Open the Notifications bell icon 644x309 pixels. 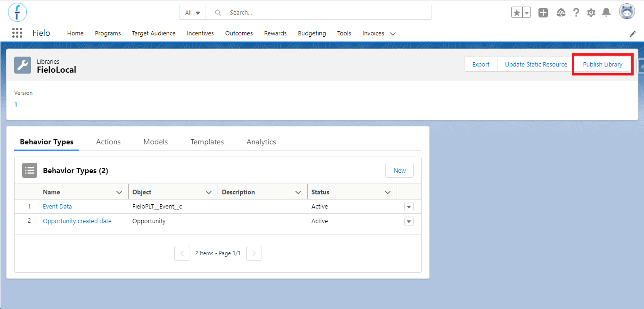[606, 13]
